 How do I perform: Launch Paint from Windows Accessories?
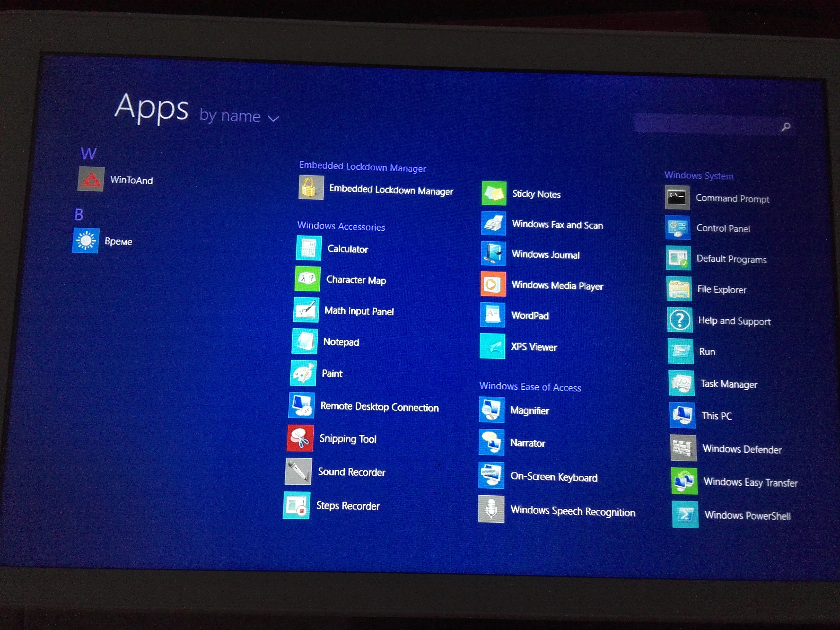point(303,373)
